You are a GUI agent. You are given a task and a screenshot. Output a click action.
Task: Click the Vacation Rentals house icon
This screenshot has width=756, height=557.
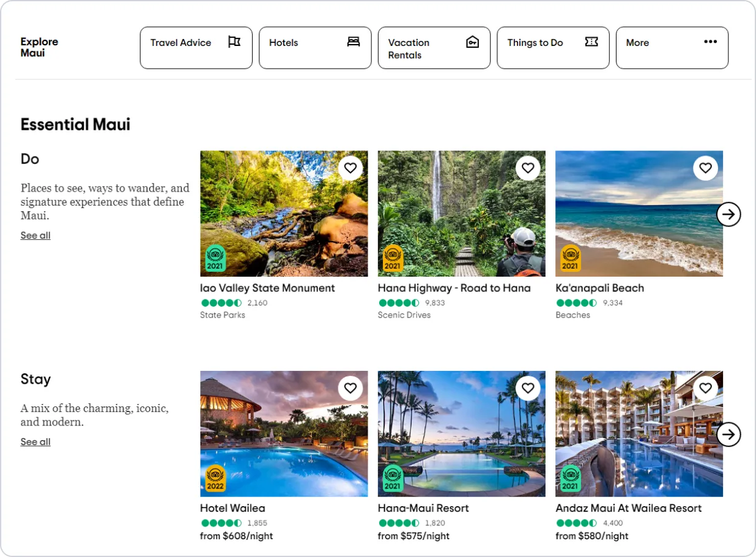pos(472,42)
